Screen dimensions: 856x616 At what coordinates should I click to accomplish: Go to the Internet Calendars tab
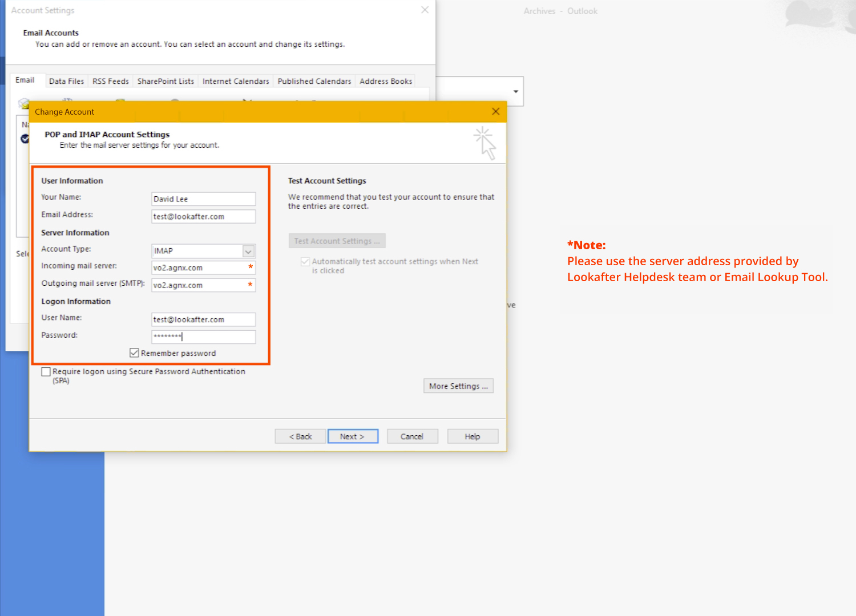[x=236, y=82]
